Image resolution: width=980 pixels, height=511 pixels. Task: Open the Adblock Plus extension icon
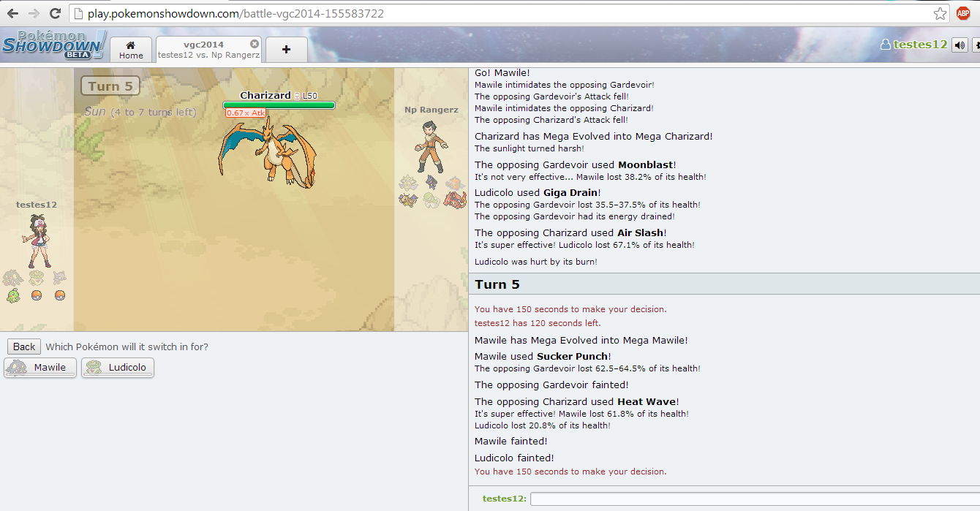click(x=963, y=13)
